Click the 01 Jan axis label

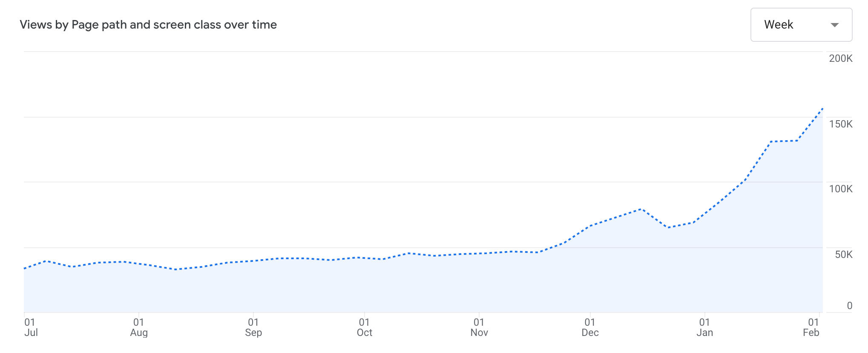704,327
